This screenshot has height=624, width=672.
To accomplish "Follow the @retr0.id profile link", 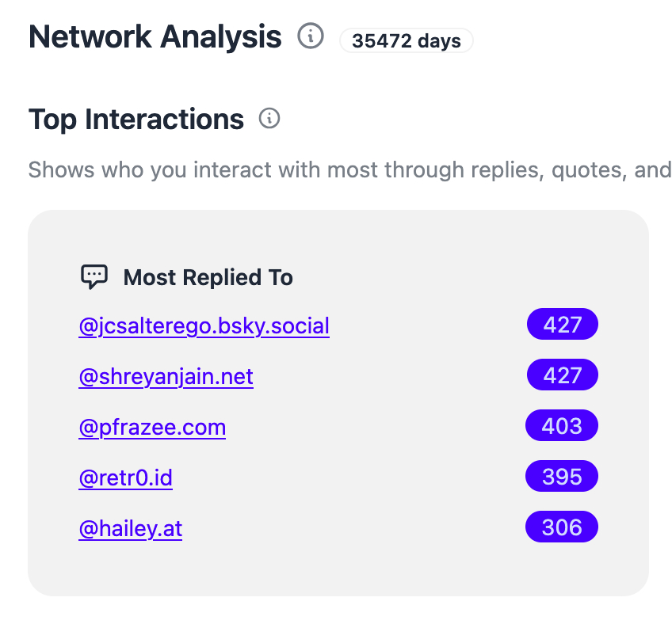I will point(125,478).
